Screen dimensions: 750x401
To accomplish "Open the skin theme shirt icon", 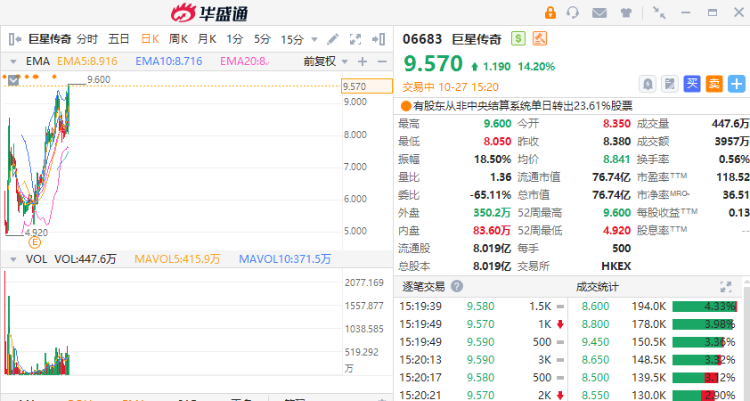I will click(x=625, y=13).
